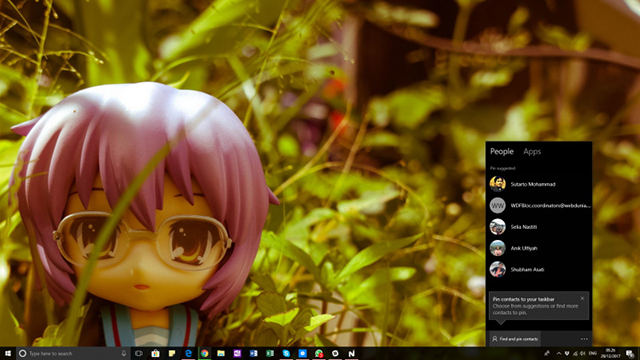Open the network signal tray icon

pos(575,353)
